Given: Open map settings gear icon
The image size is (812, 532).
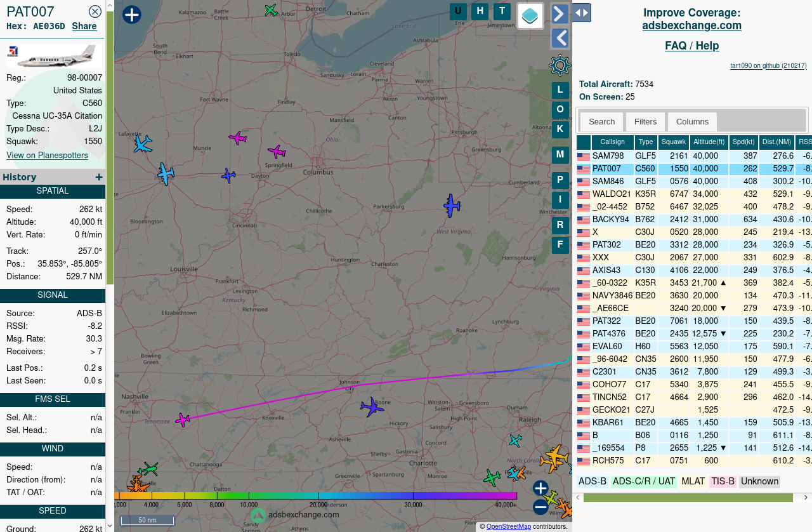Looking at the screenshot, I should (x=560, y=65).
